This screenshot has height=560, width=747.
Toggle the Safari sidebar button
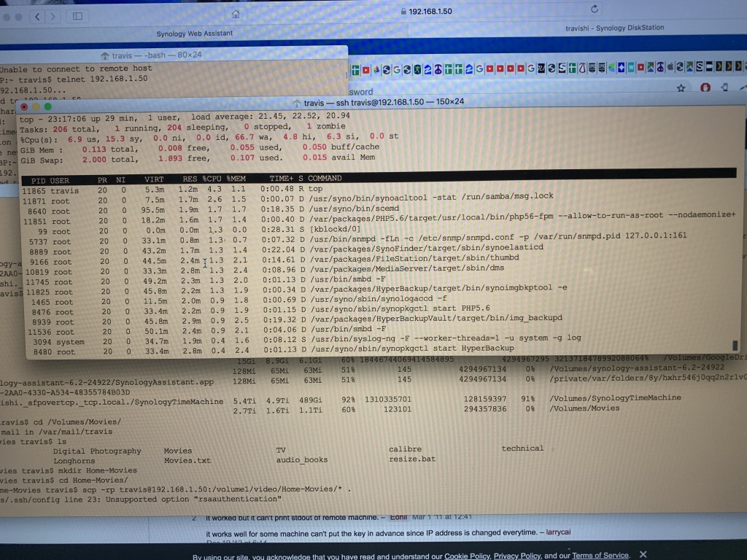(x=77, y=16)
